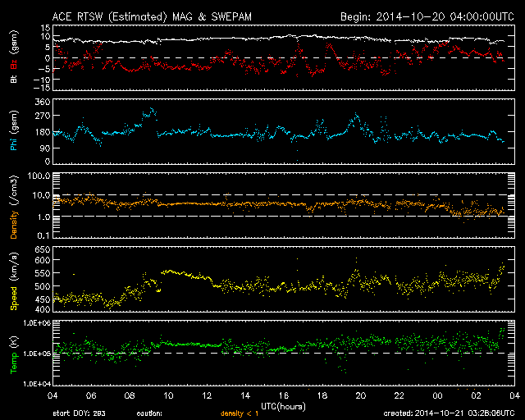Screen dimensions: 525x420
Task: Click the '-5' tick on the Bt/Bz axis
Action: pos(44,69)
